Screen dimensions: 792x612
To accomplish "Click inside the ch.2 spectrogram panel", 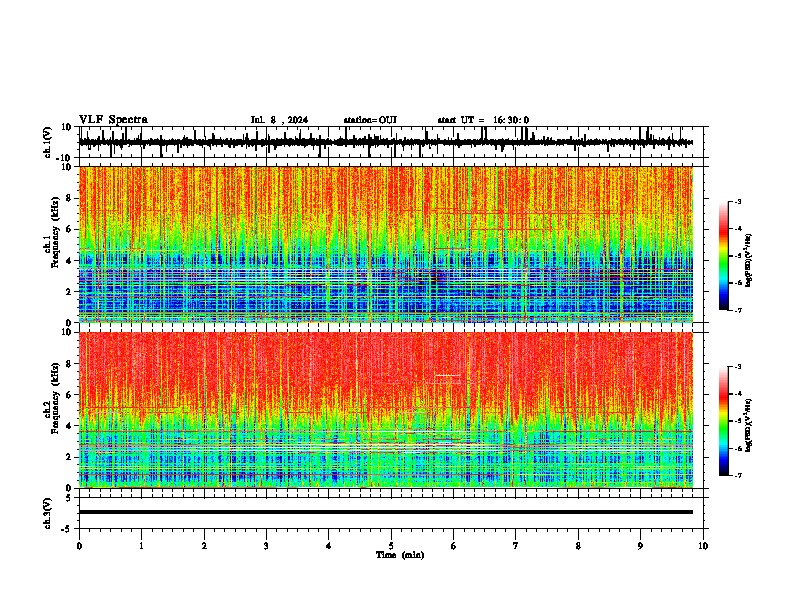I will 386,410.
